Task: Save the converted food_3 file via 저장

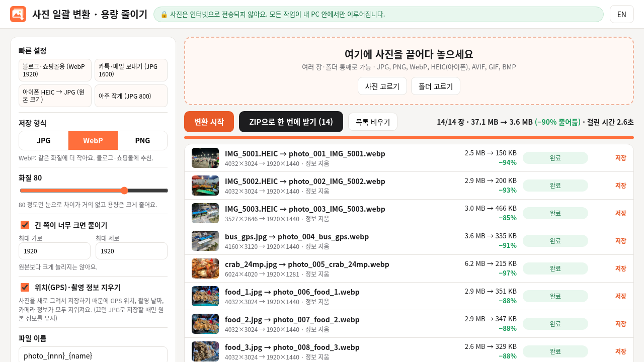Action: click(x=621, y=351)
